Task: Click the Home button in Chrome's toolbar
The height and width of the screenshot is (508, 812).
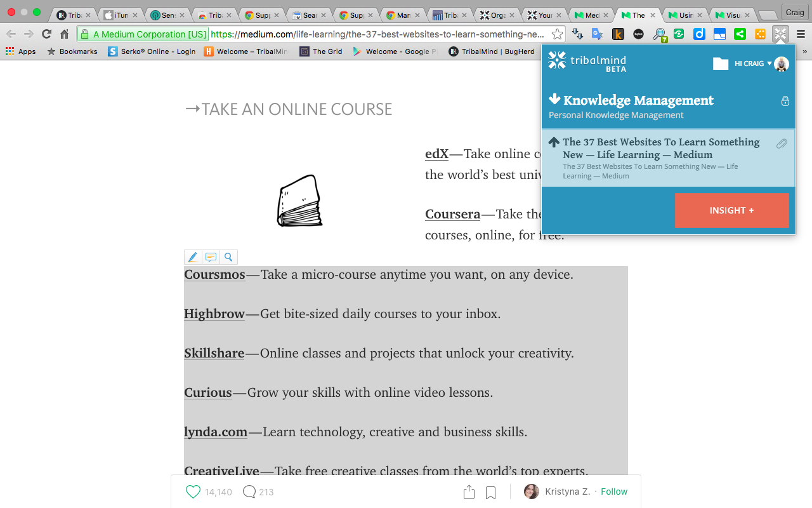Action: click(x=64, y=34)
